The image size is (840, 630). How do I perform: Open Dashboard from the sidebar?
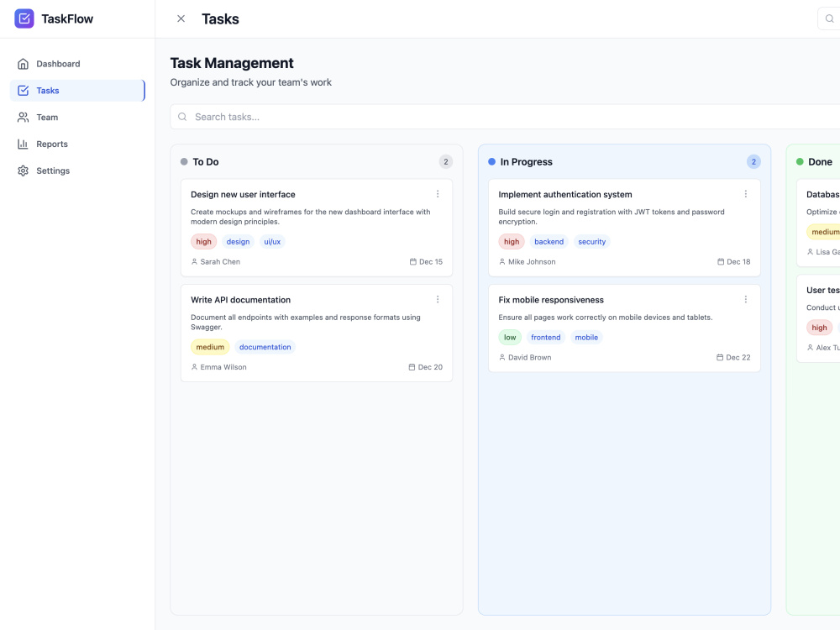[77, 64]
